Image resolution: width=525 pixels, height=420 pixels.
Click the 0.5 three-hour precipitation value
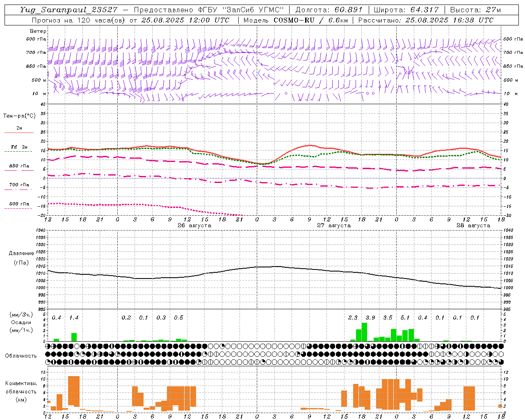178,318
